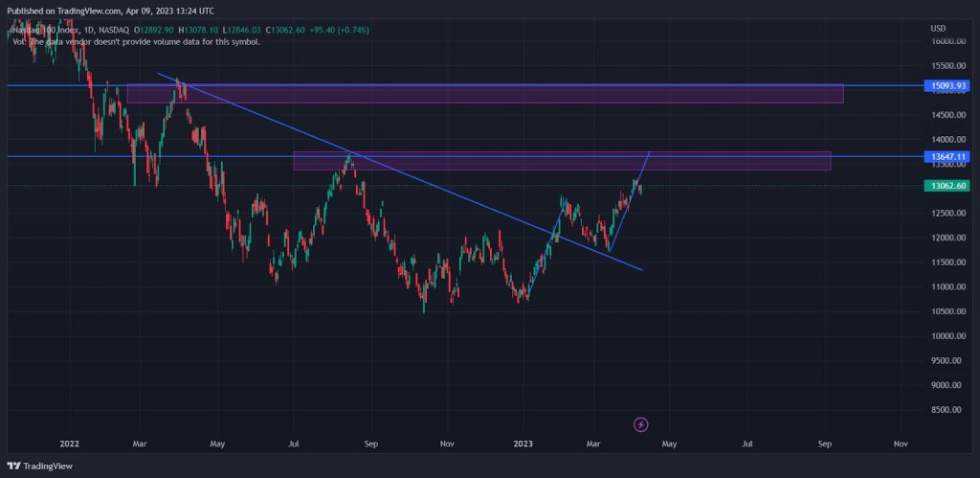Screen dimensions: 980x478
Task: Click the low price L12846.03 value
Action: (241, 30)
